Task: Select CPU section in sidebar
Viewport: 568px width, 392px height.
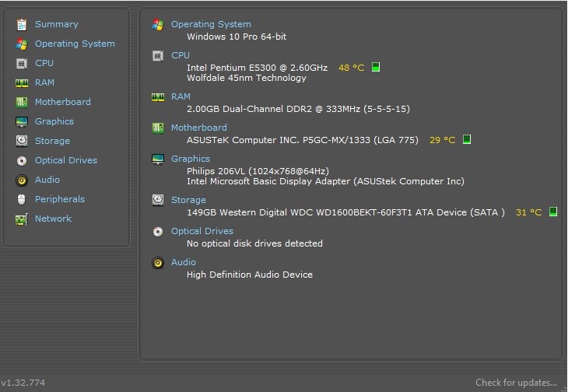Action: 44,63
